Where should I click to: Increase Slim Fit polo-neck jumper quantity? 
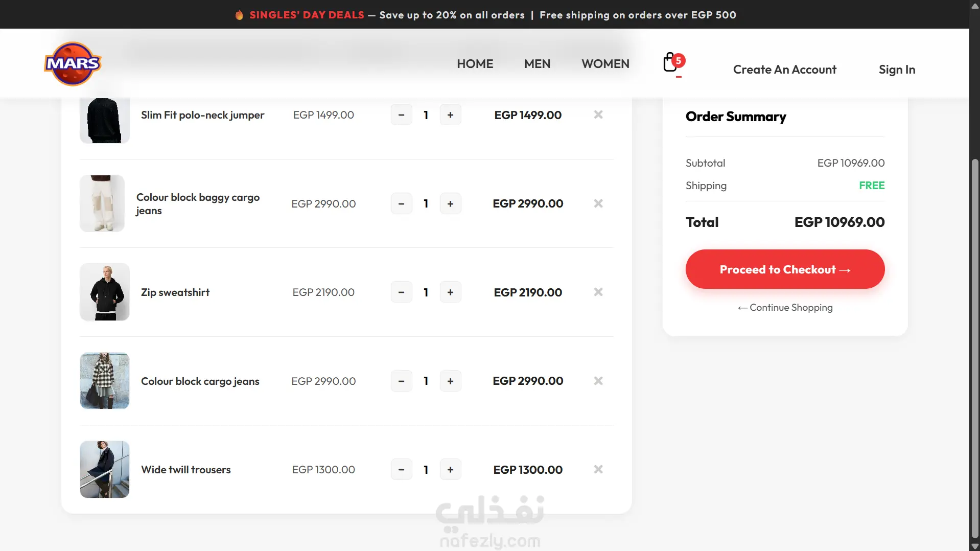450,115
